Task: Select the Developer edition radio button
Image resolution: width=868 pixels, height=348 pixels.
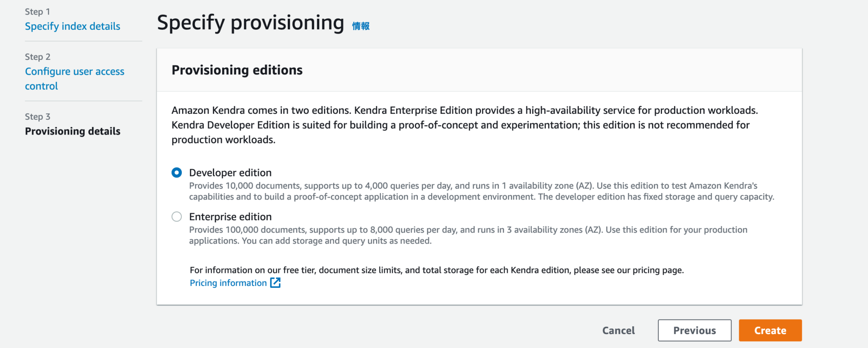Action: 177,173
